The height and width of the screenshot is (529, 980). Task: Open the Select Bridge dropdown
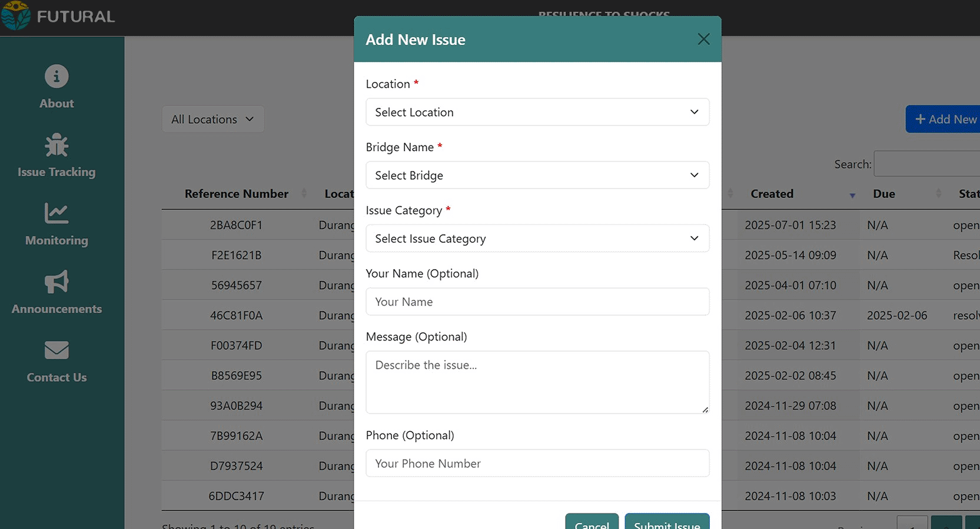click(x=537, y=175)
